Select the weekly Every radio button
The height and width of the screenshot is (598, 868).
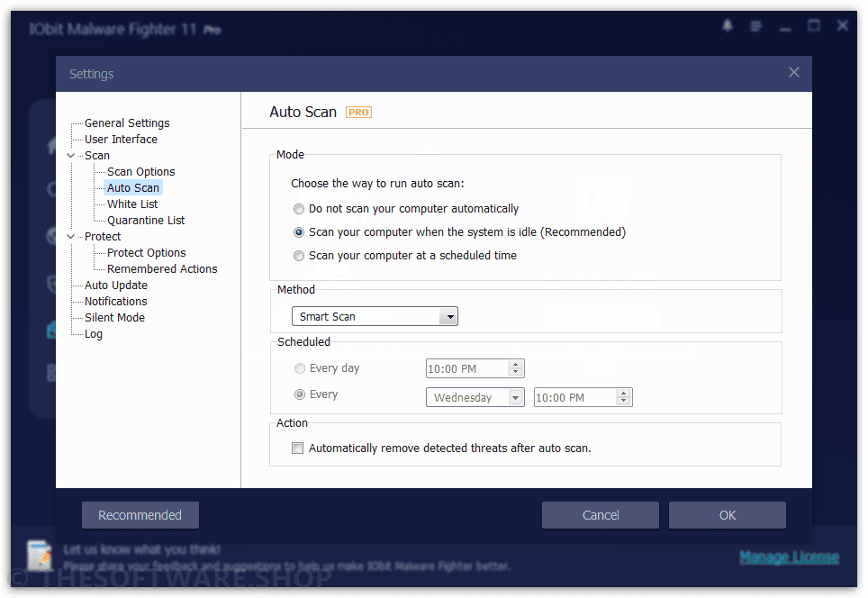point(300,394)
